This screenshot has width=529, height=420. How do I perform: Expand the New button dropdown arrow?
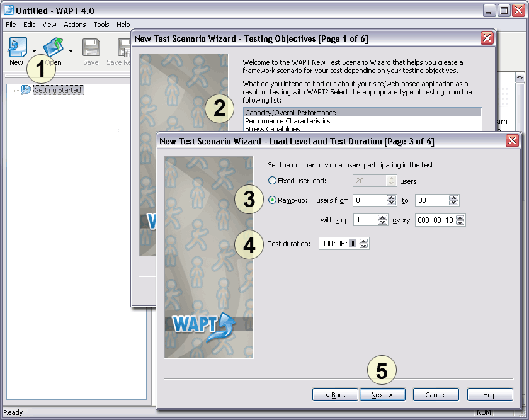(x=34, y=51)
